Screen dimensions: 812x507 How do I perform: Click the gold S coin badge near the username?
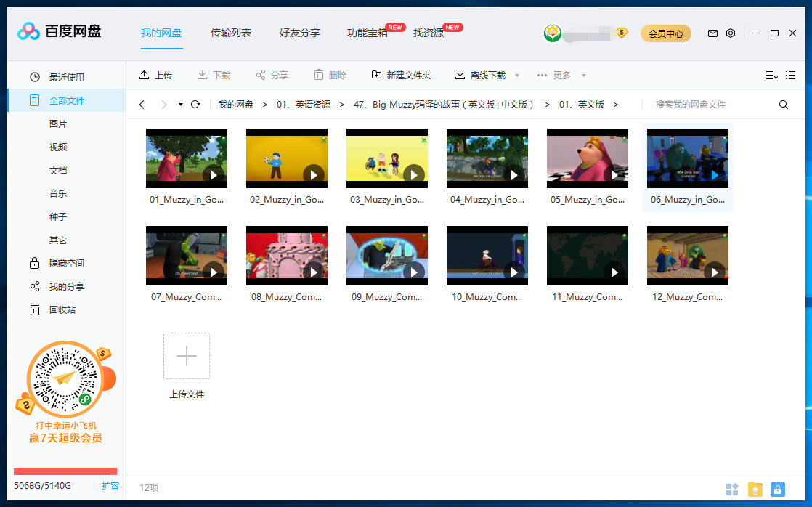pyautogui.click(x=622, y=33)
